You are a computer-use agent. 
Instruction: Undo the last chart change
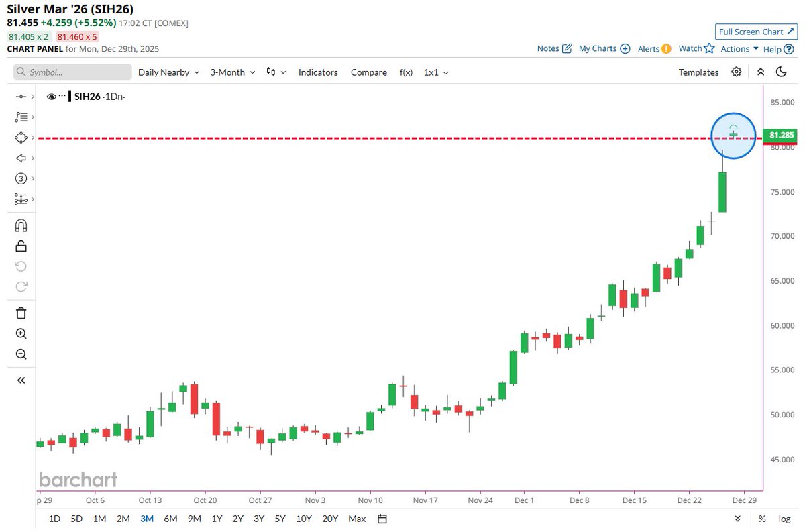[x=21, y=266]
